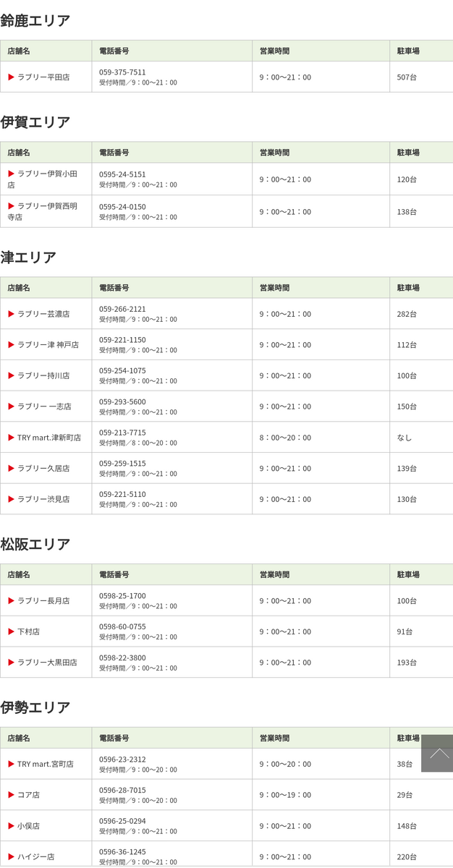
Task: Click red arrow beside ラブリー伊賀小田店
Action: [12, 174]
